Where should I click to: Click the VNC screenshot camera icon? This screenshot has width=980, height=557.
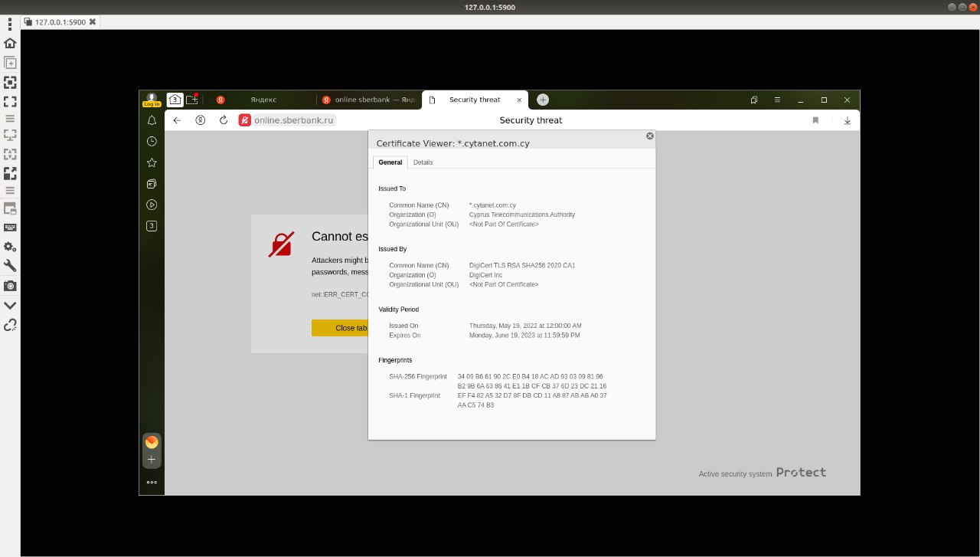tap(10, 285)
